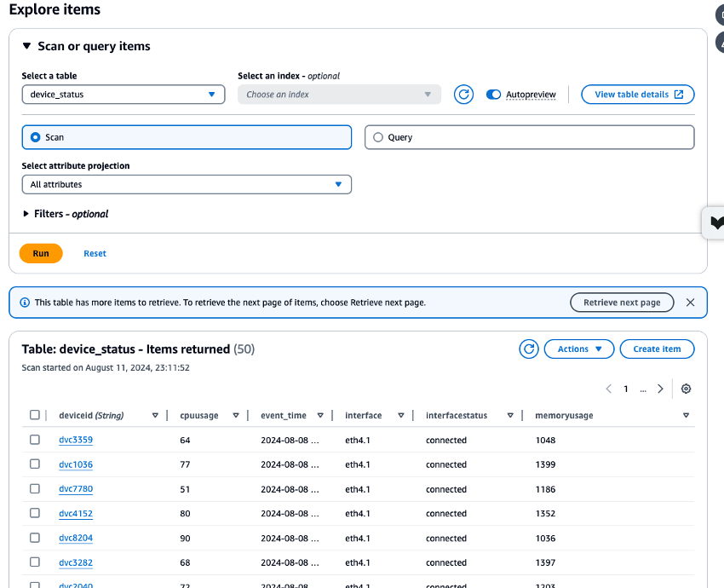Open the Actions menu
724x588 pixels.
point(579,349)
